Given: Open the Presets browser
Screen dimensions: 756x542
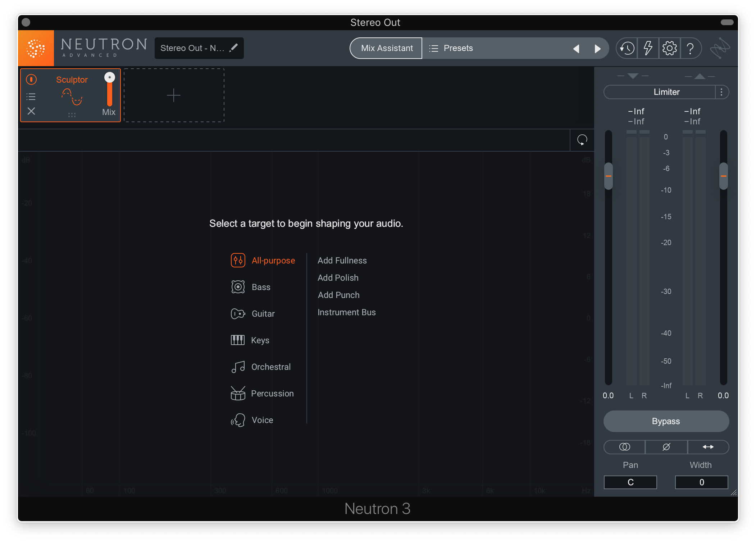Looking at the screenshot, I should click(451, 48).
